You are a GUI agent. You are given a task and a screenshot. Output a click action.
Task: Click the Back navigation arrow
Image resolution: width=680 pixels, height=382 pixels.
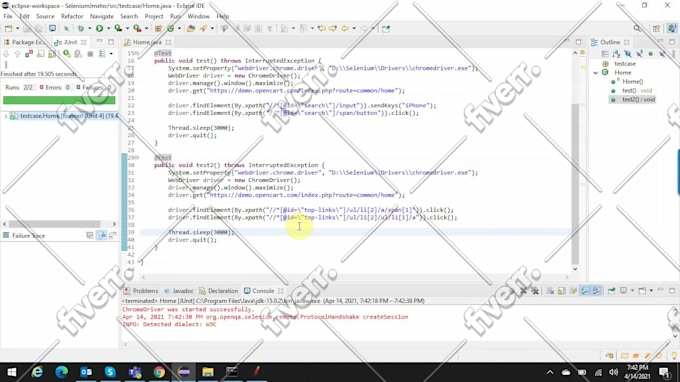click(x=345, y=29)
